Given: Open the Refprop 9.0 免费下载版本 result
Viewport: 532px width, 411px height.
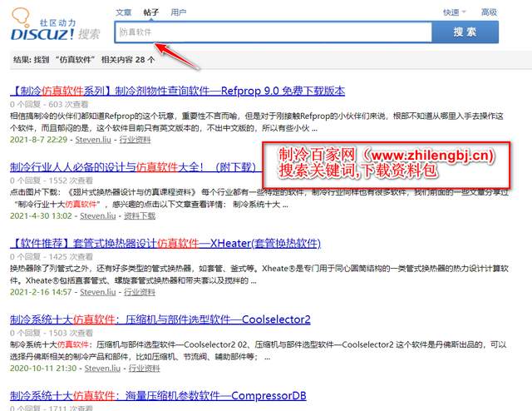Looking at the screenshot, I should [177, 91].
